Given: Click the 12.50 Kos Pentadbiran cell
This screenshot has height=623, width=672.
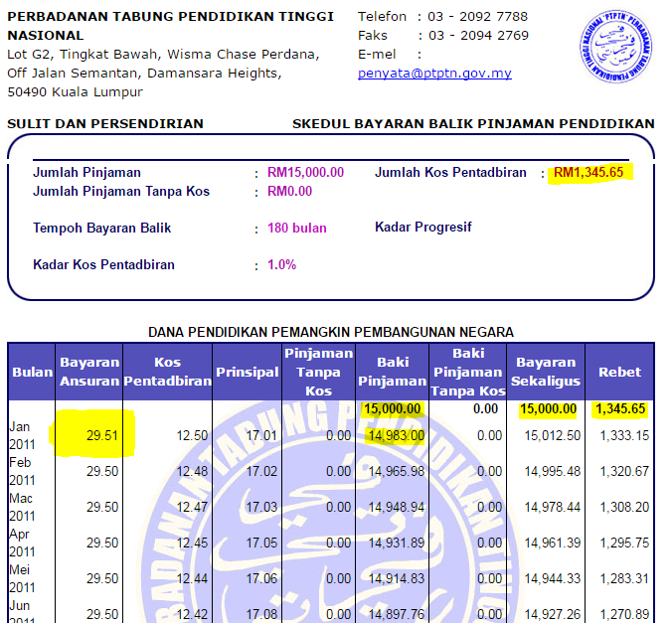Looking at the screenshot, I should click(192, 436).
